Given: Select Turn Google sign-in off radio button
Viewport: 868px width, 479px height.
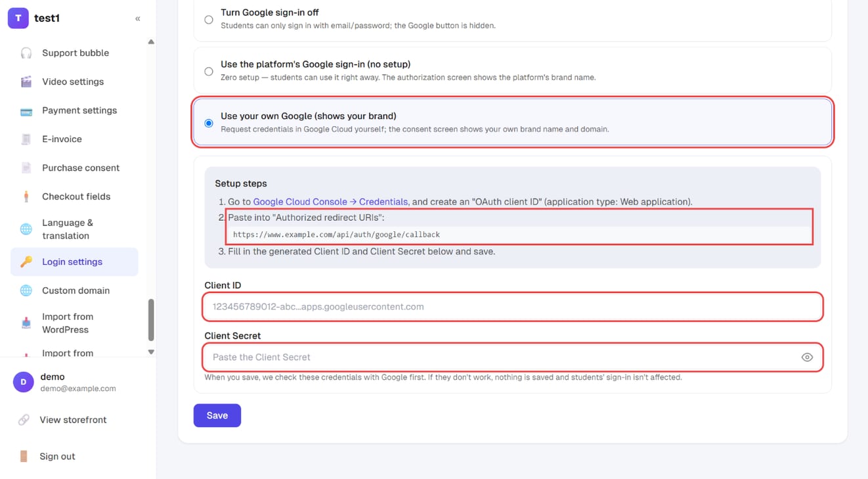Looking at the screenshot, I should pos(209,20).
